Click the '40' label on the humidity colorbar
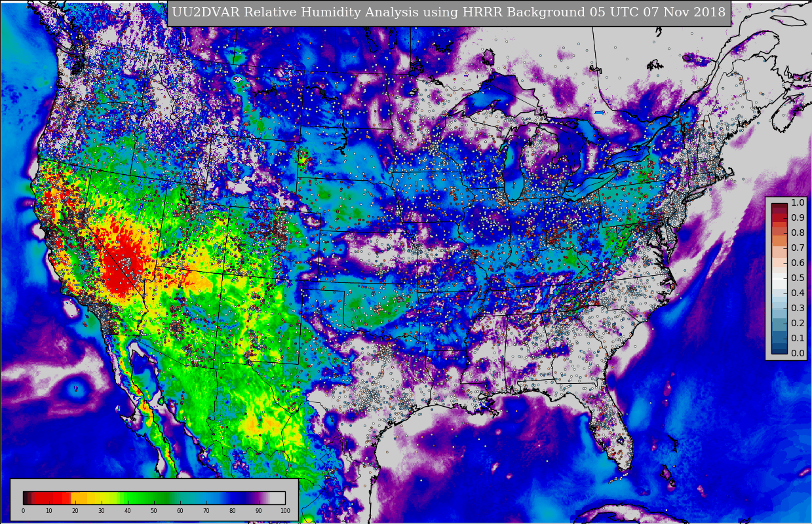 [128, 511]
